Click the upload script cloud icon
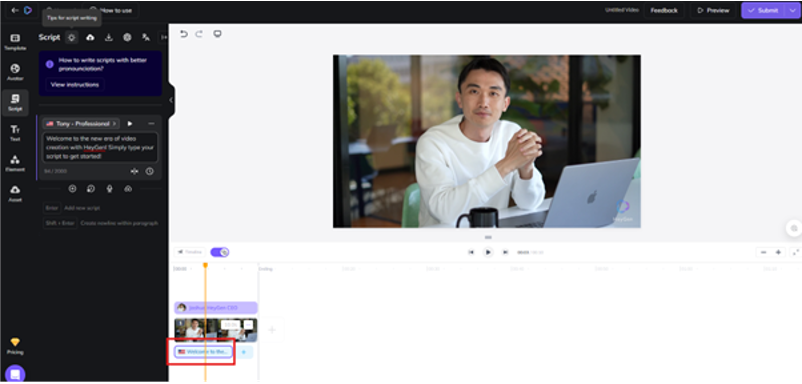This screenshot has height=384, width=802. click(90, 37)
